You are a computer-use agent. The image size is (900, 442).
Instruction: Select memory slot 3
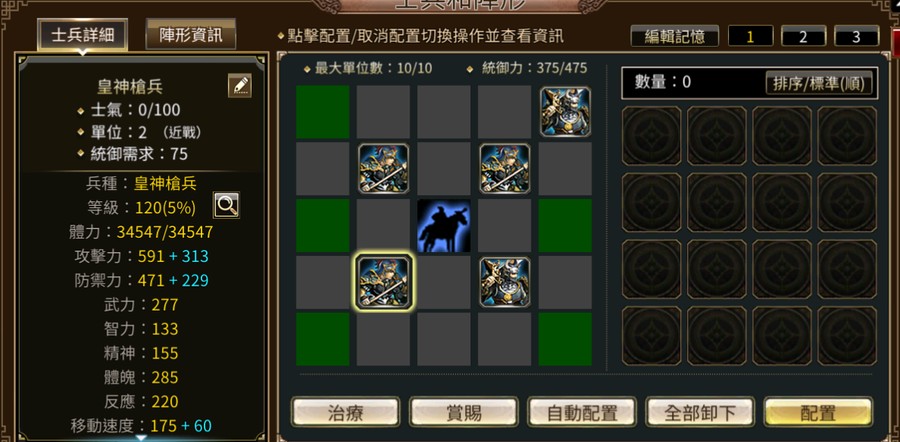(x=856, y=37)
